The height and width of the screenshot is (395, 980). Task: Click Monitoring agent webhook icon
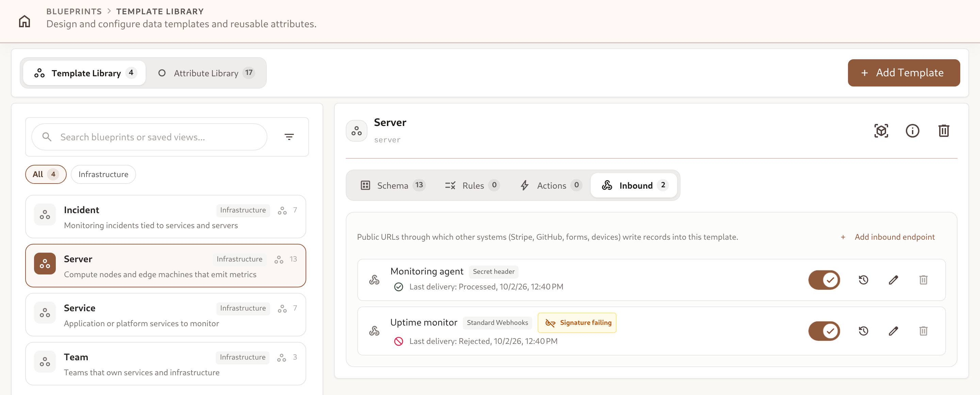(374, 280)
